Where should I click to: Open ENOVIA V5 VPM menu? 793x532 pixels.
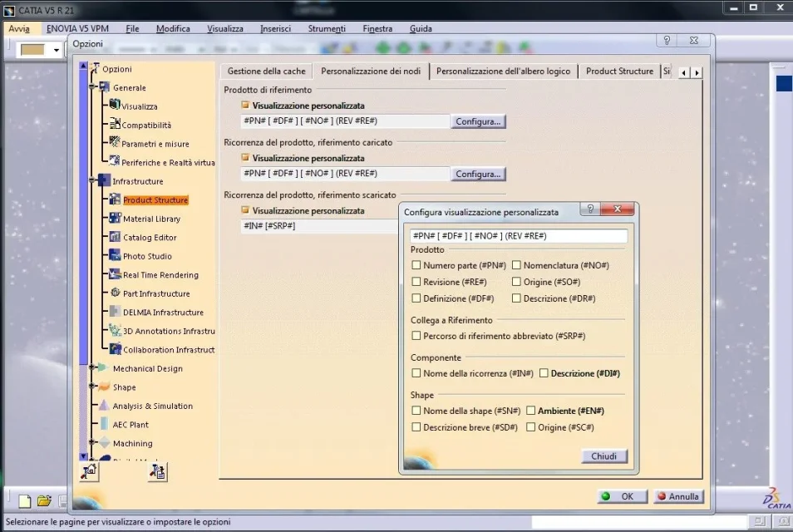77,29
